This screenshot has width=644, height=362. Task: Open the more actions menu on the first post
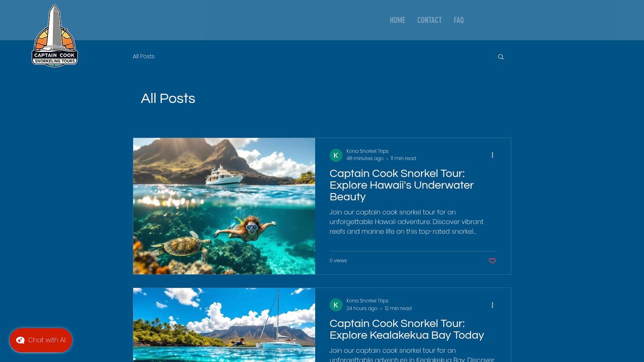pyautogui.click(x=492, y=155)
